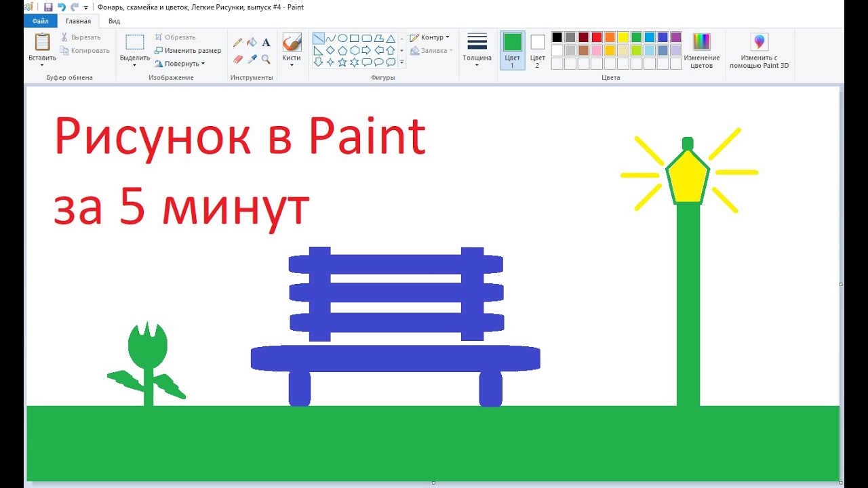Pick the pink color swatch
The width and height of the screenshot is (868, 488).
coord(597,50)
